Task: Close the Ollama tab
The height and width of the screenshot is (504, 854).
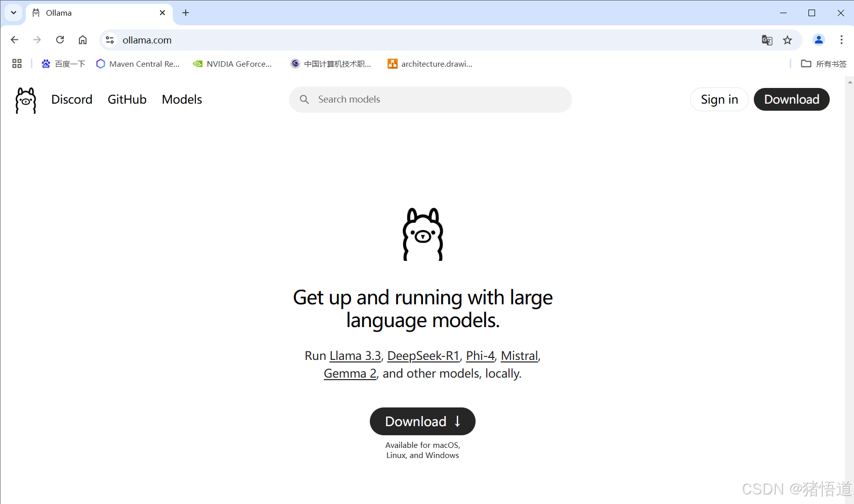Action: tap(162, 13)
